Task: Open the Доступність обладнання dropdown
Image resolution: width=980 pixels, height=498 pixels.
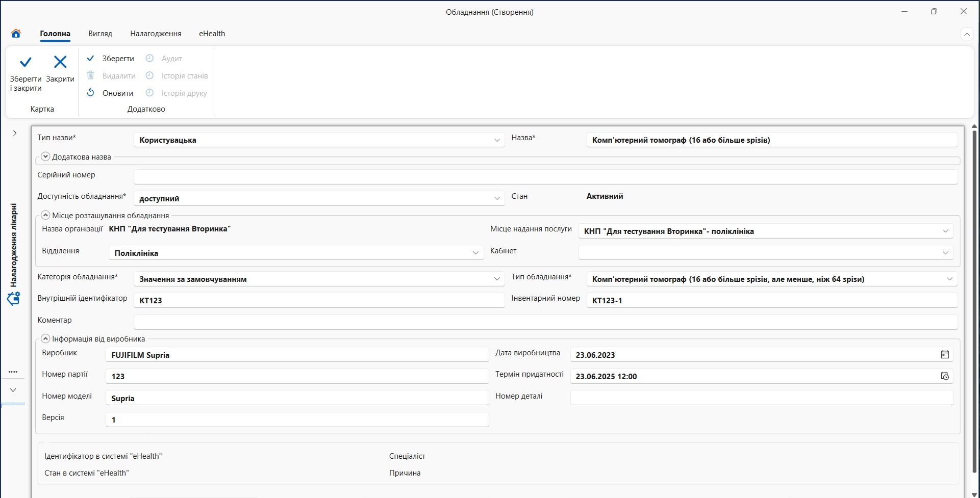Action: tap(497, 198)
